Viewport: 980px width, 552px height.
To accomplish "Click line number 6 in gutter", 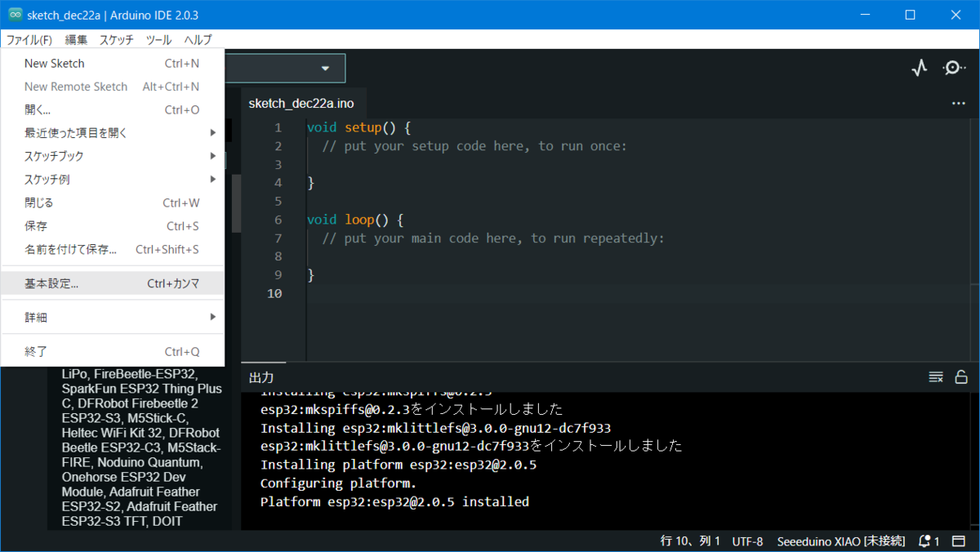I will 278,220.
